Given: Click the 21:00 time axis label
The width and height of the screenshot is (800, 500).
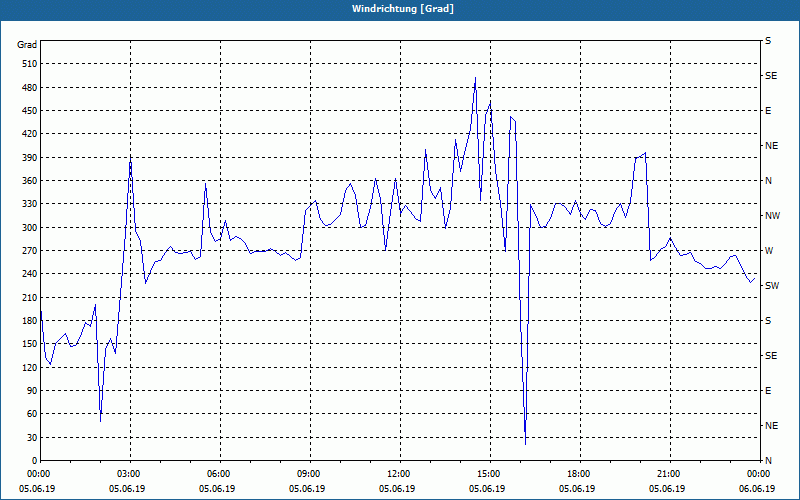Looking at the screenshot, I should pos(667,474).
